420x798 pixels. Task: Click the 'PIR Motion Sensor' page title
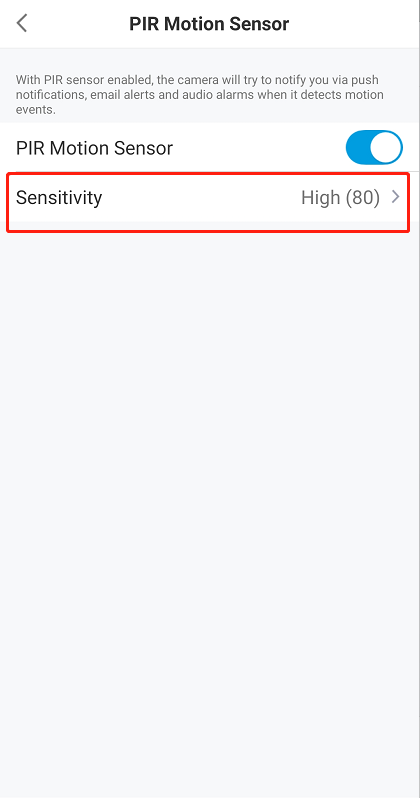pyautogui.click(x=209, y=24)
